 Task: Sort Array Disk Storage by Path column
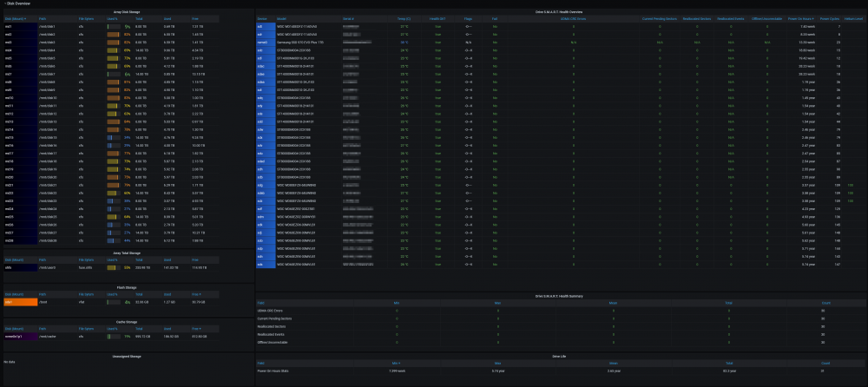coord(43,19)
